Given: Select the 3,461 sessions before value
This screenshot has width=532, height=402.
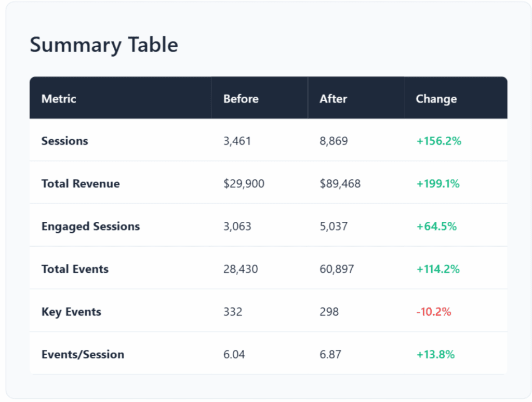Looking at the screenshot, I should click(x=237, y=141).
